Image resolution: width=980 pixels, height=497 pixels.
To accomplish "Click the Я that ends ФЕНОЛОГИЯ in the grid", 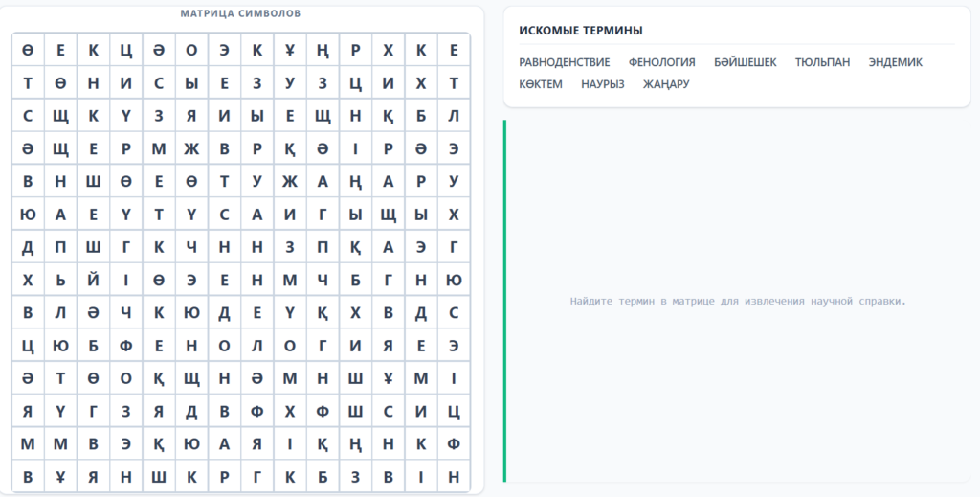I will tap(389, 346).
